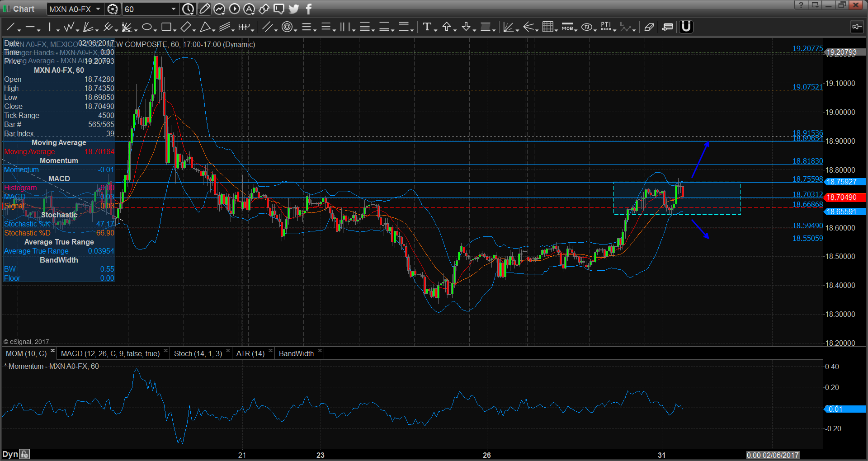Select the horizontal line tool
868x461 pixels.
tap(30, 27)
